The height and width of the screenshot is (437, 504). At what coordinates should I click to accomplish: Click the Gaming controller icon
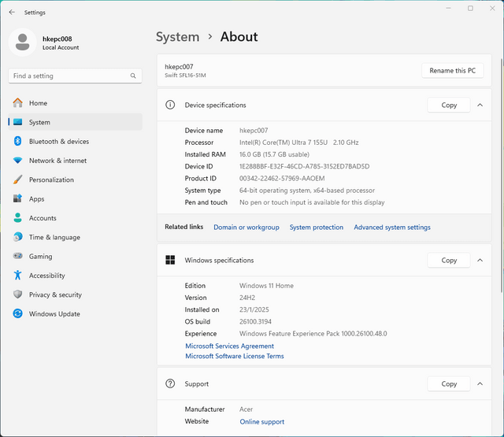tap(17, 256)
